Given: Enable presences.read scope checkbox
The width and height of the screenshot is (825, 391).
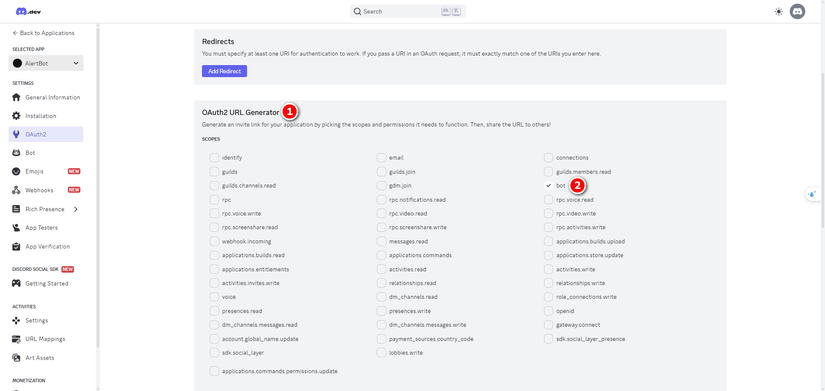Looking at the screenshot, I should coord(214,311).
